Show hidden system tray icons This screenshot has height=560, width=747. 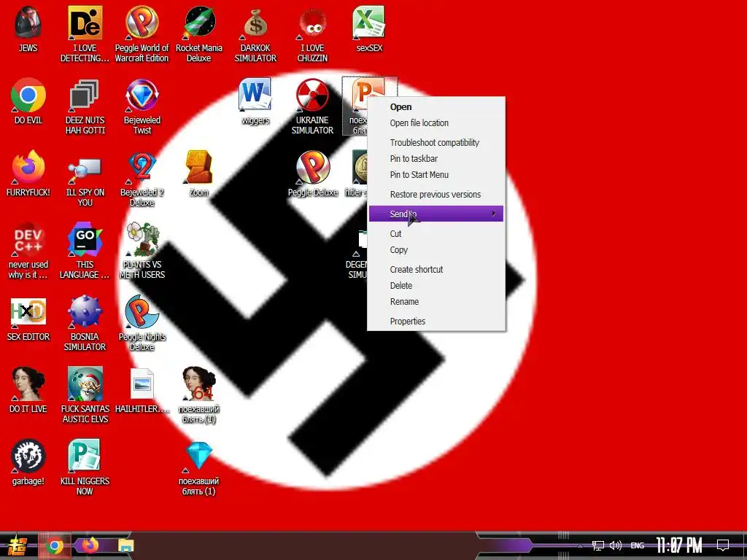[580, 545]
